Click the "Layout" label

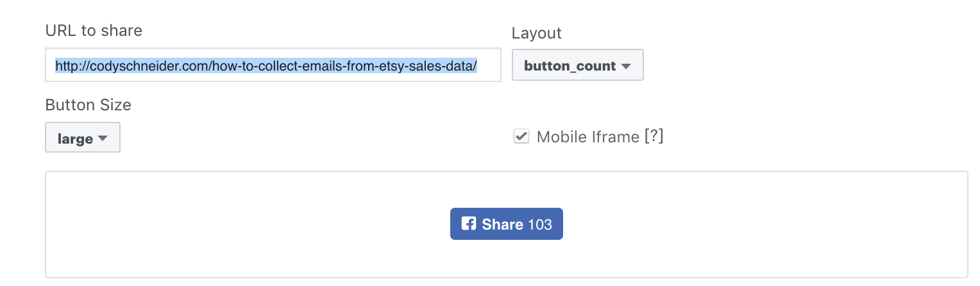(x=537, y=33)
